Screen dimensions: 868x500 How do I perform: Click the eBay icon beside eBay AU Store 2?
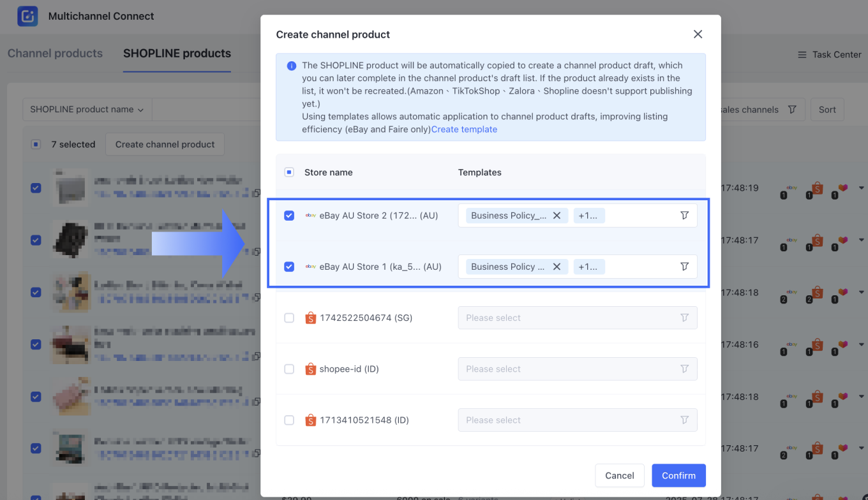click(310, 216)
